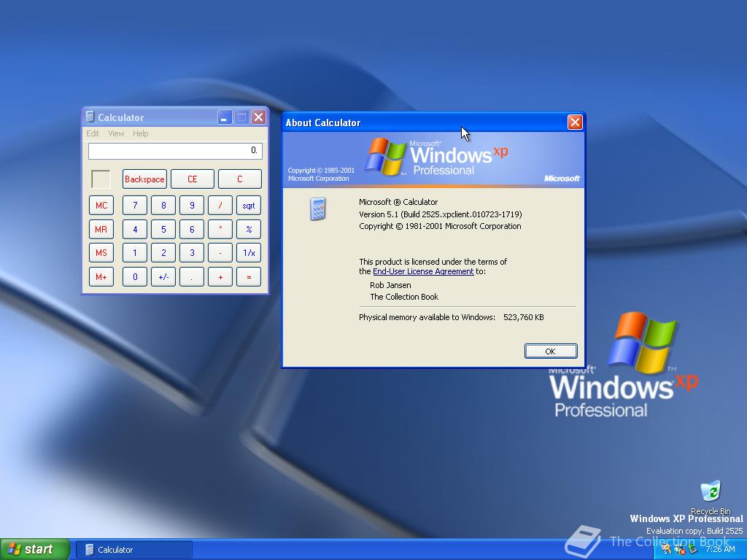Click the system tray clock
This screenshot has width=747, height=560.
(x=720, y=549)
